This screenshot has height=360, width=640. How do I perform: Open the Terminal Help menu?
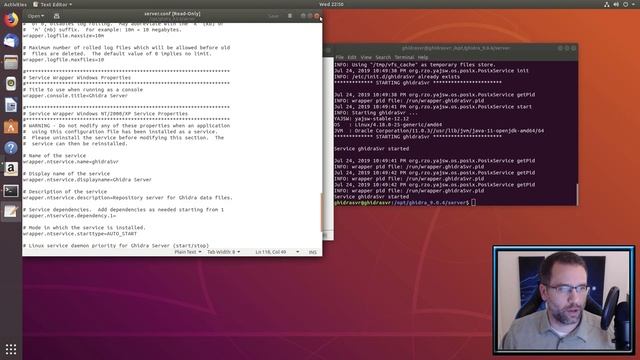click(x=423, y=58)
